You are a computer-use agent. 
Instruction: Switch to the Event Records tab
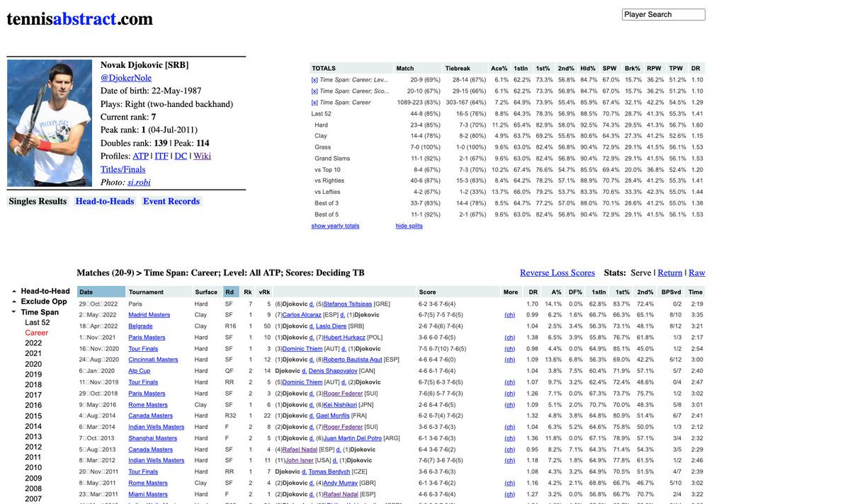171,202
